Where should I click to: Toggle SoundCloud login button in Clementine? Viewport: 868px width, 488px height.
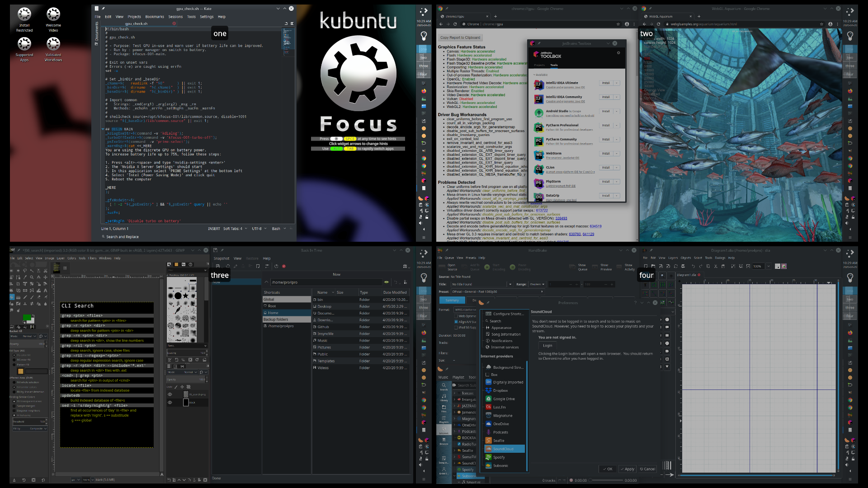tap(547, 346)
